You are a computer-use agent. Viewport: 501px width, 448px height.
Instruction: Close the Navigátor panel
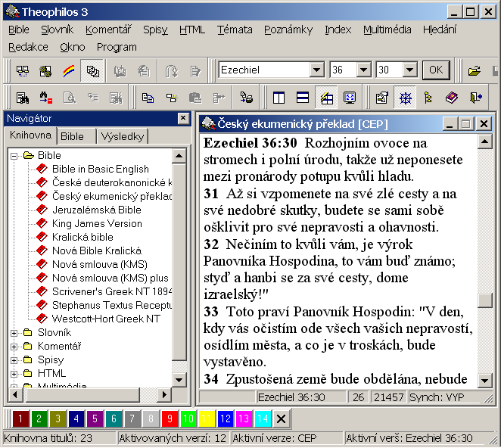pyautogui.click(x=183, y=118)
